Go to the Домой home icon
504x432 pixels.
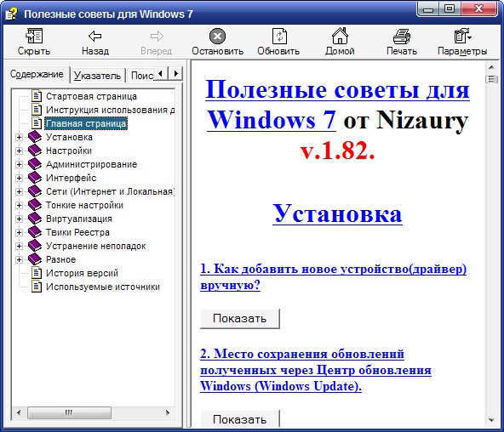340,36
